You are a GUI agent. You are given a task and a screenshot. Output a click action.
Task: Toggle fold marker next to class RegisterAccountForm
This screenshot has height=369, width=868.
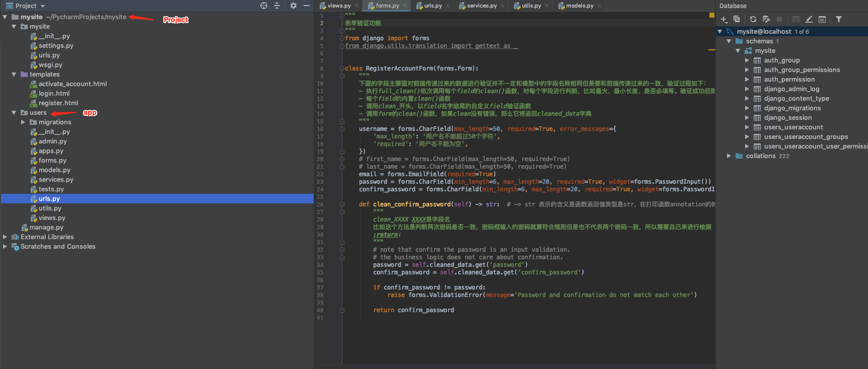342,68
